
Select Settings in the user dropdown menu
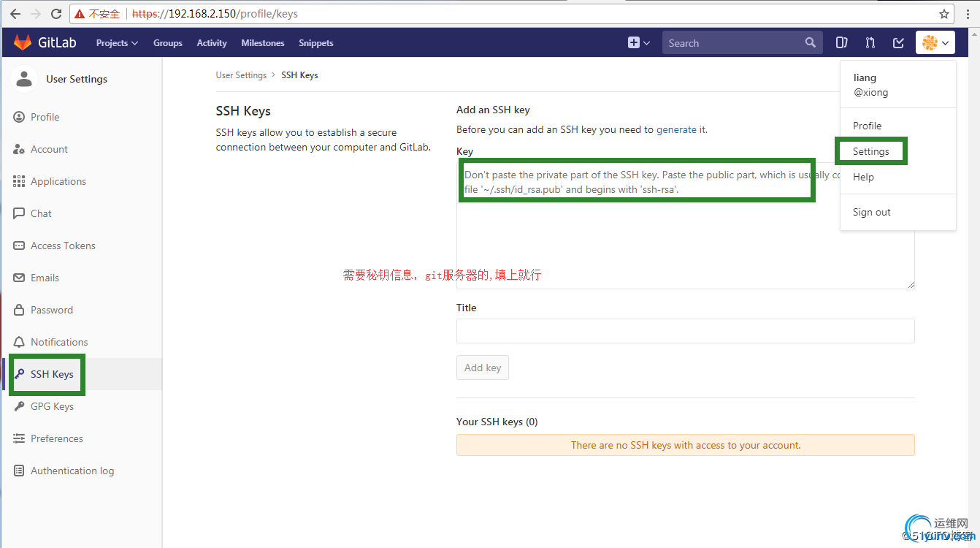871,151
